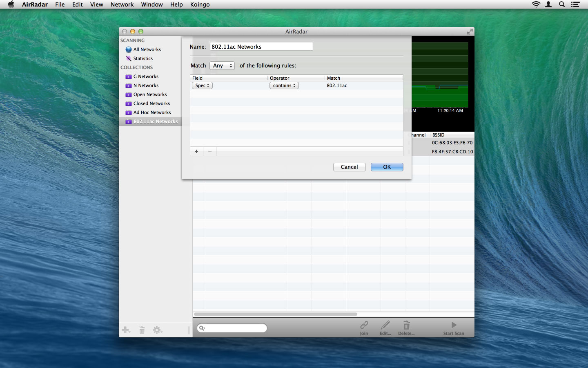
Task: Click the Delete trash toolbar icon
Action: point(407,325)
